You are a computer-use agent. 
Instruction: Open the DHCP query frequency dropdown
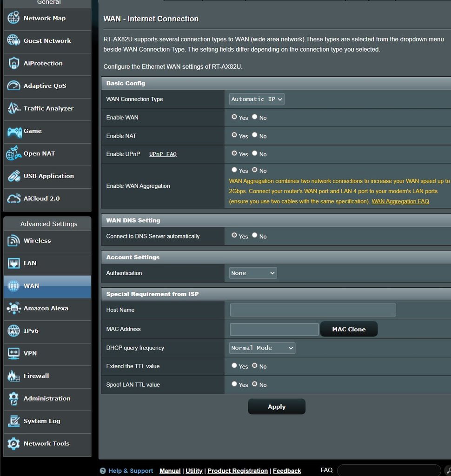point(262,348)
